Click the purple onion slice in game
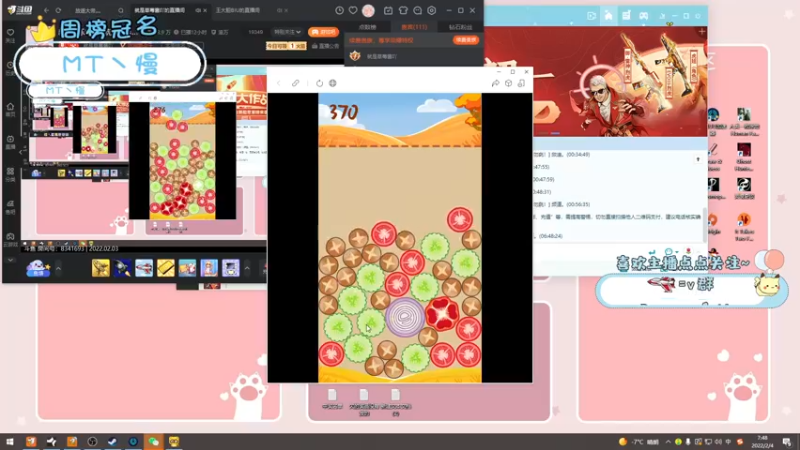The height and width of the screenshot is (450, 800). (405, 317)
